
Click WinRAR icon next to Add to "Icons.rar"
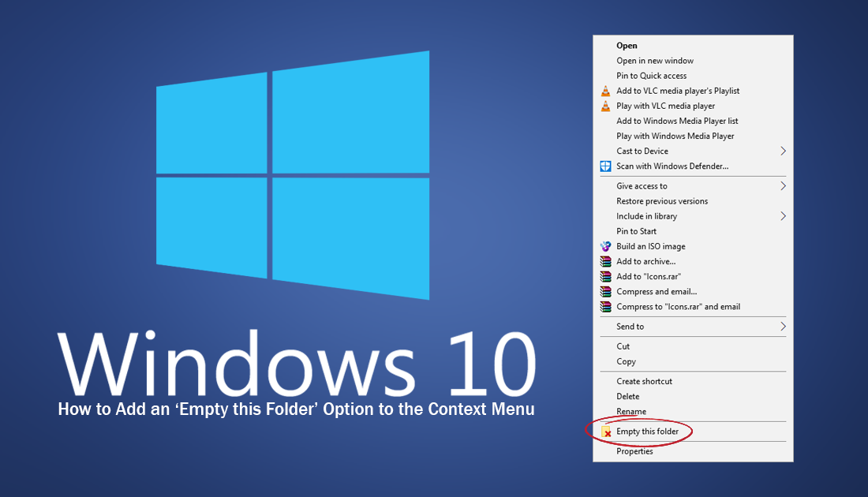pos(605,276)
